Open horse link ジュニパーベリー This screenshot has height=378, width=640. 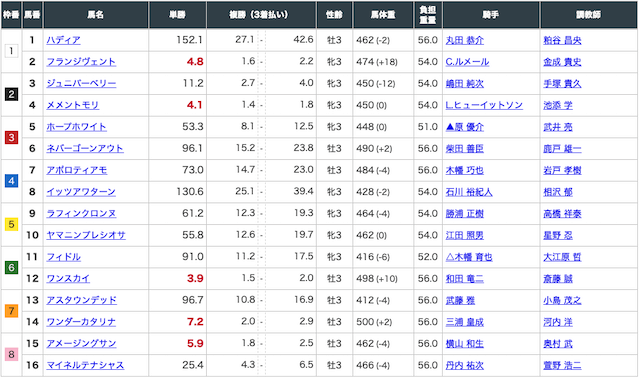pyautogui.click(x=81, y=83)
